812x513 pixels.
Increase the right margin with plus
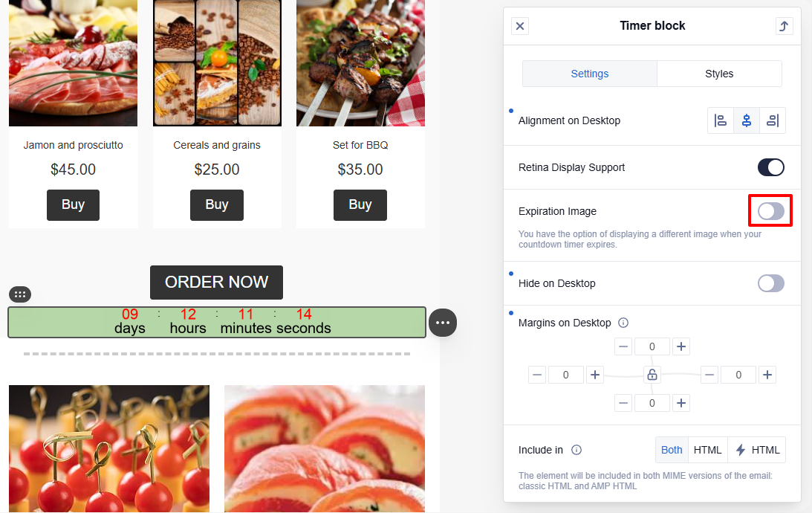(767, 374)
